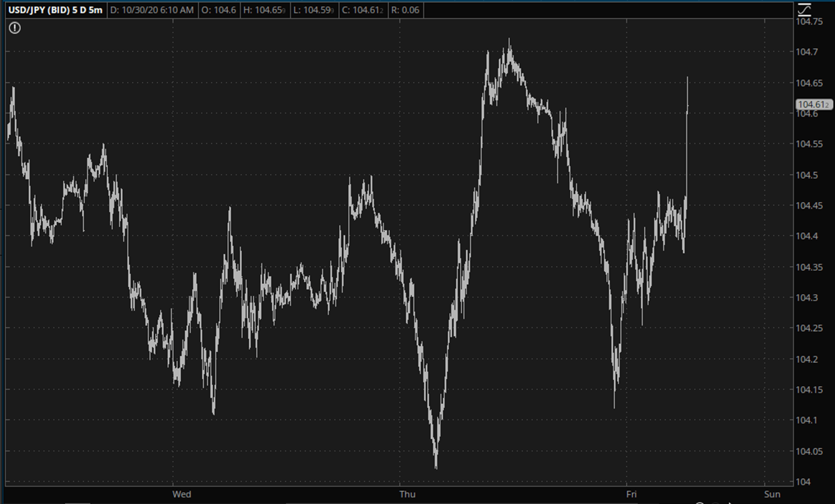Click the Low value in the header
This screenshot has width=835, height=504.
314,10
